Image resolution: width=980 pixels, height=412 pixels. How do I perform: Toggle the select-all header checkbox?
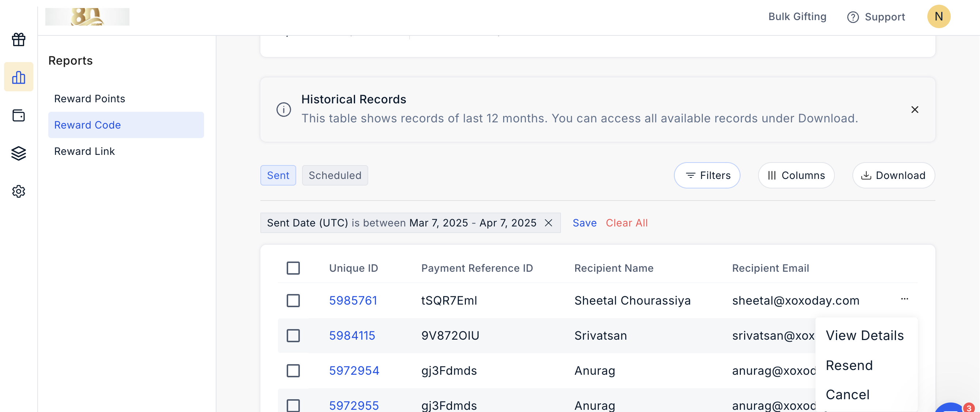[293, 268]
